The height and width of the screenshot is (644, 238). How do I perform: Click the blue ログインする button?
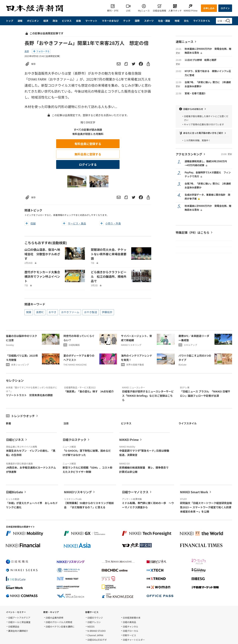point(88,164)
